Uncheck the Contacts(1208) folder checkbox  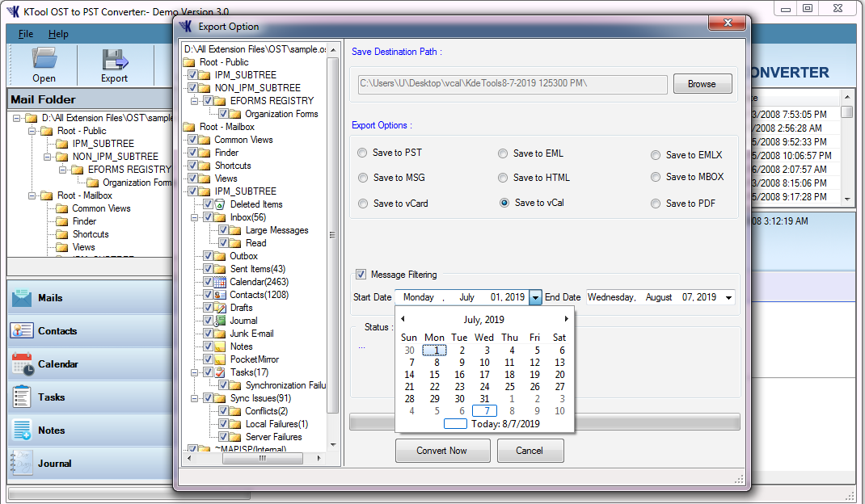pos(208,295)
